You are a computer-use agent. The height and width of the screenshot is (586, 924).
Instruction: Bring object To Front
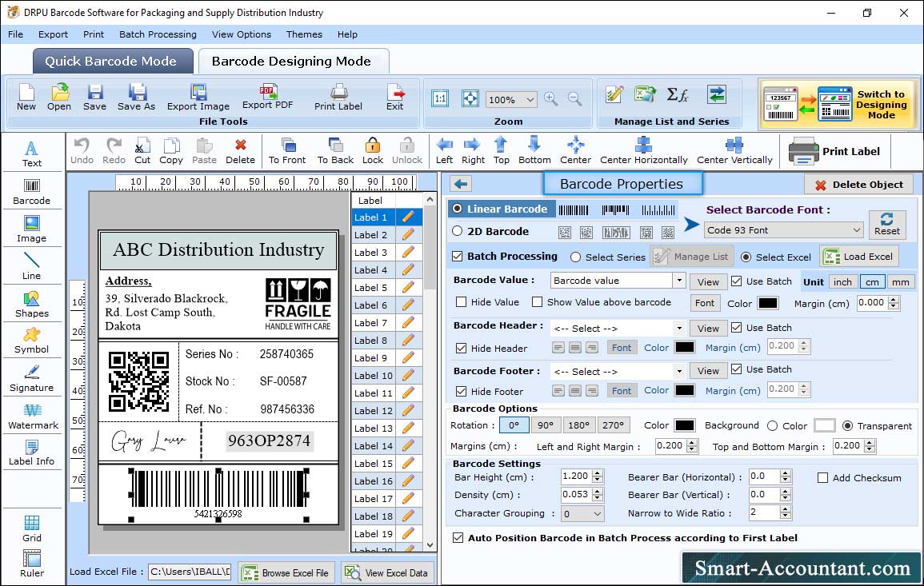287,151
